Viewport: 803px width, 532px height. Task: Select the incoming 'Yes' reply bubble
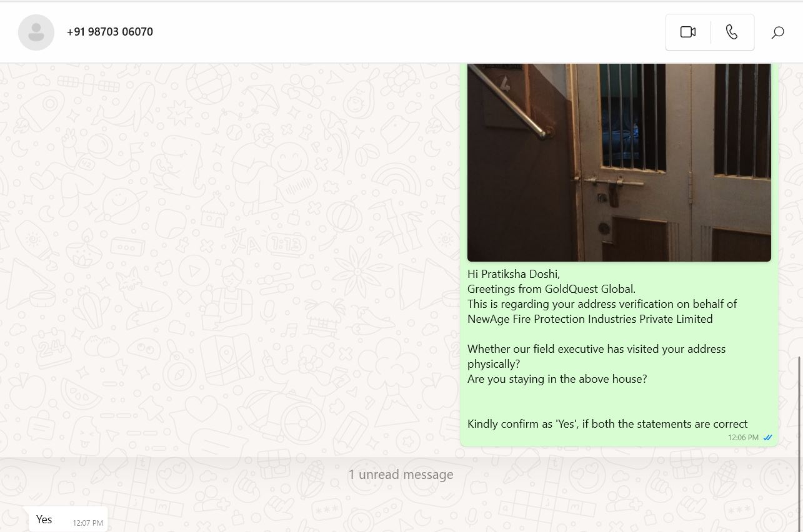pyautogui.click(x=68, y=520)
